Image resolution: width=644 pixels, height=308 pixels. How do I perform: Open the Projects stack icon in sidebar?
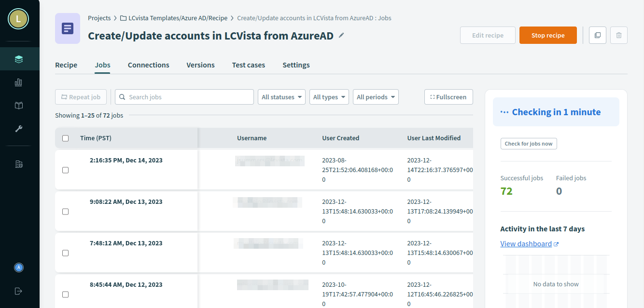tap(19, 59)
